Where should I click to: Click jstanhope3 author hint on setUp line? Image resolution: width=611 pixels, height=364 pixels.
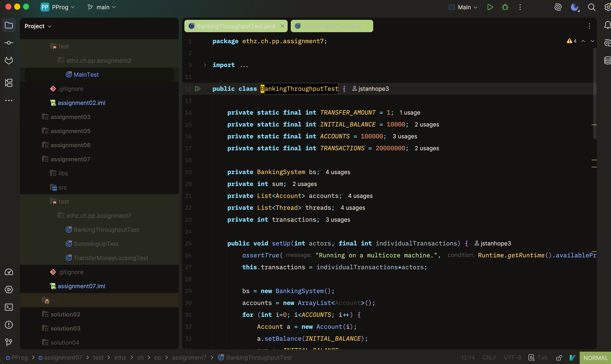493,243
